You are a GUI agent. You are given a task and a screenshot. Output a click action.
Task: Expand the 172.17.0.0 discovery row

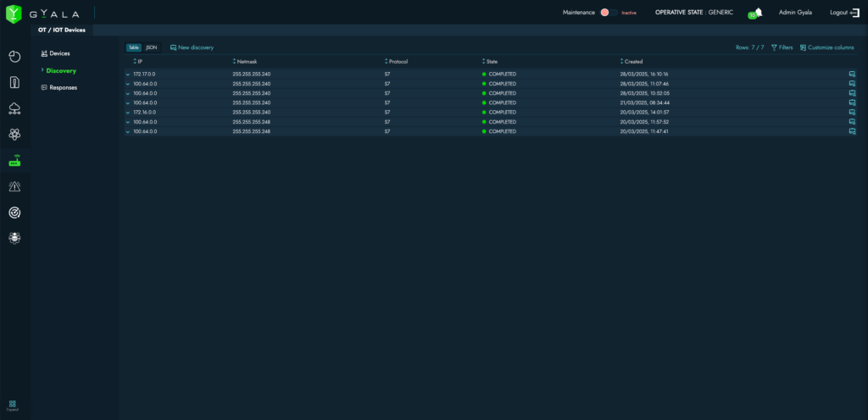[x=128, y=75]
